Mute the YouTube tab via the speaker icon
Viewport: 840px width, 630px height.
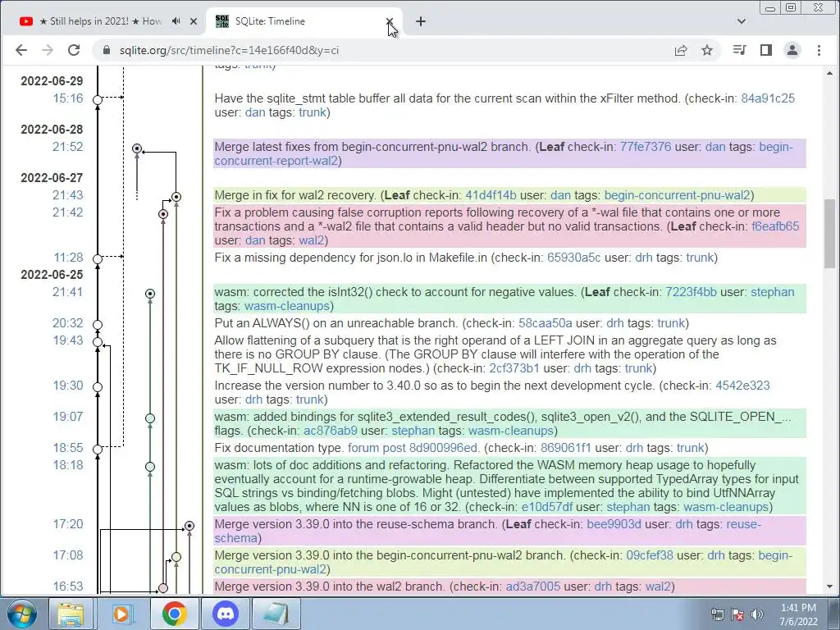[x=176, y=21]
